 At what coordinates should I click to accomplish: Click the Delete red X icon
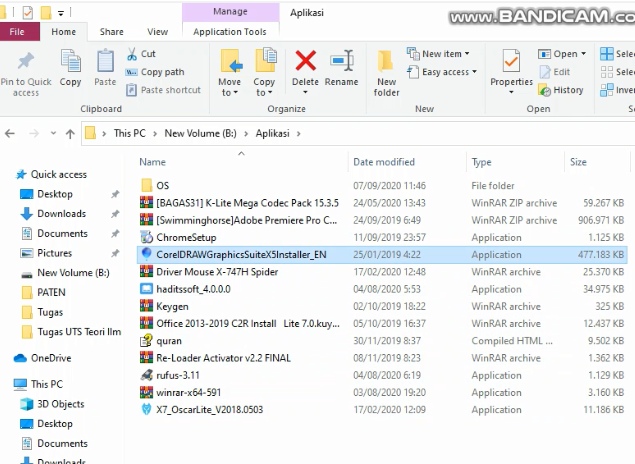[x=306, y=61]
